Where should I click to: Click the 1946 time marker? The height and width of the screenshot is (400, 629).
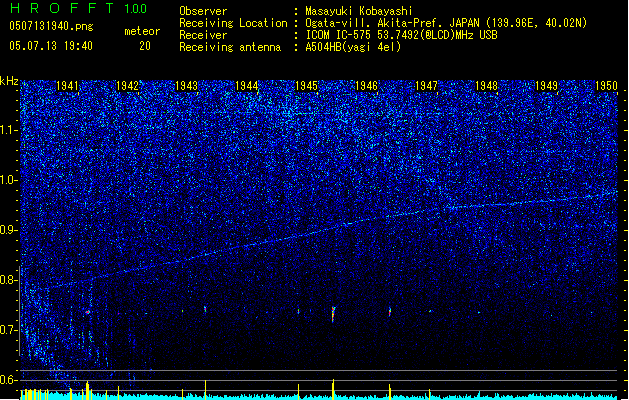tap(366, 86)
